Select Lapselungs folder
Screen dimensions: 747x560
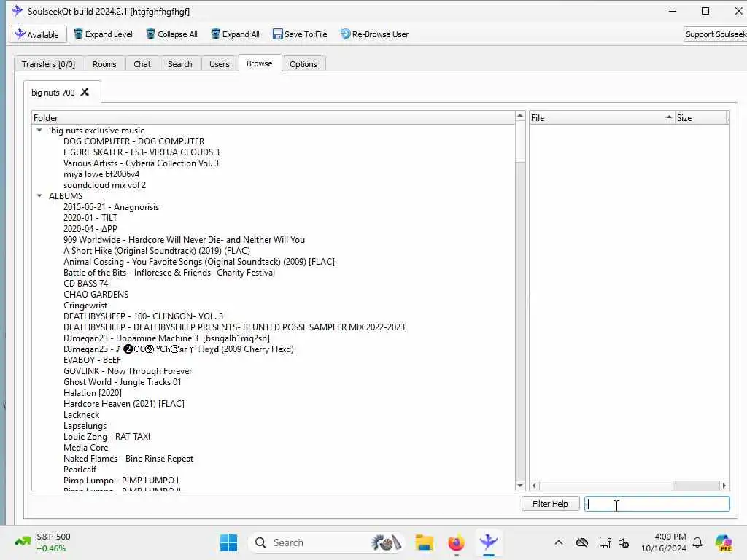click(x=85, y=426)
